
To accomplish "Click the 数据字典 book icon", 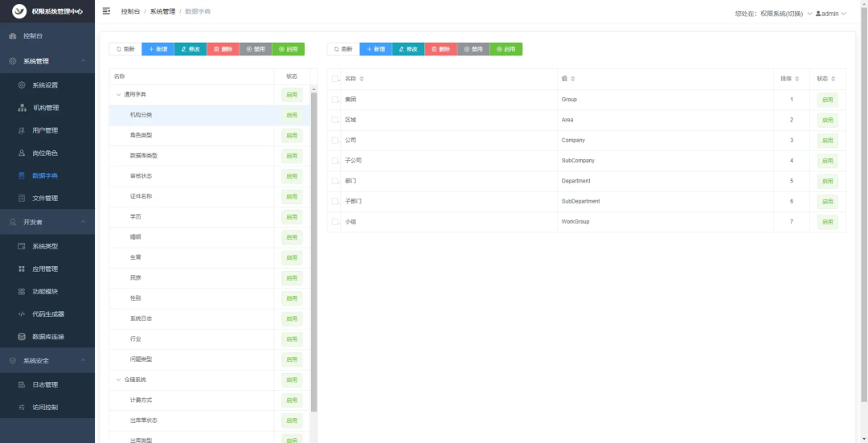I will [x=22, y=175].
